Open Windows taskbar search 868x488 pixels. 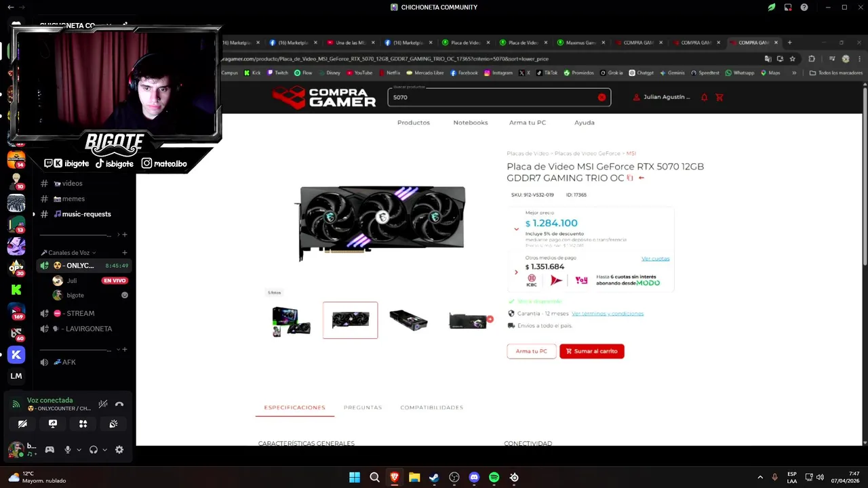[x=374, y=477]
